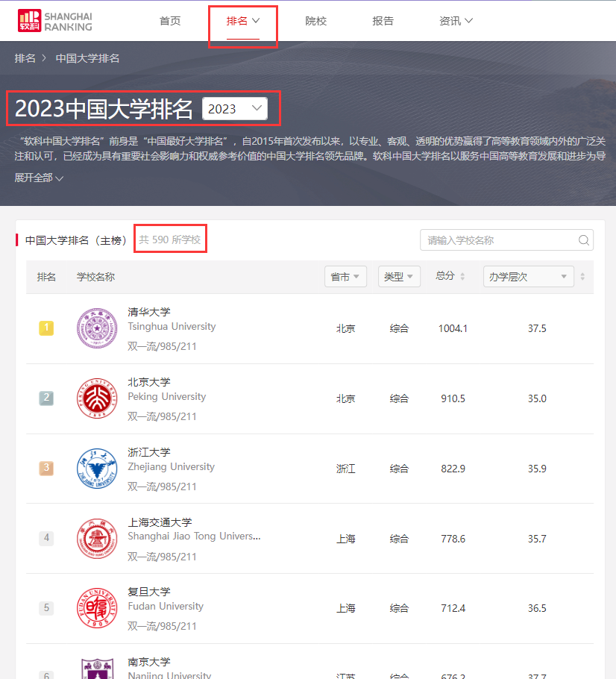Viewport: 616px width, 679px height.
Task: Click the Tsinghua University emblem
Action: point(97,328)
